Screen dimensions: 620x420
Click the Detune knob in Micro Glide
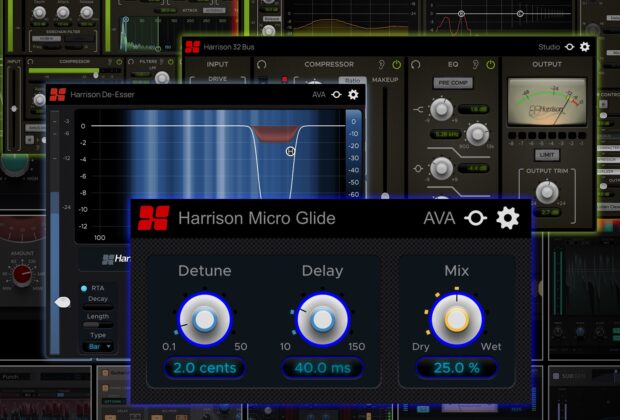(x=204, y=320)
